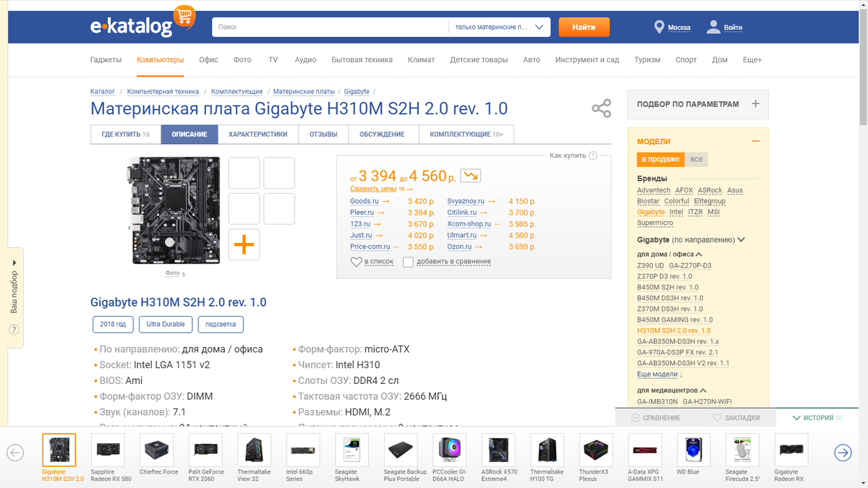Click the heart add-to-list icon
The image size is (868, 488).
click(x=356, y=262)
